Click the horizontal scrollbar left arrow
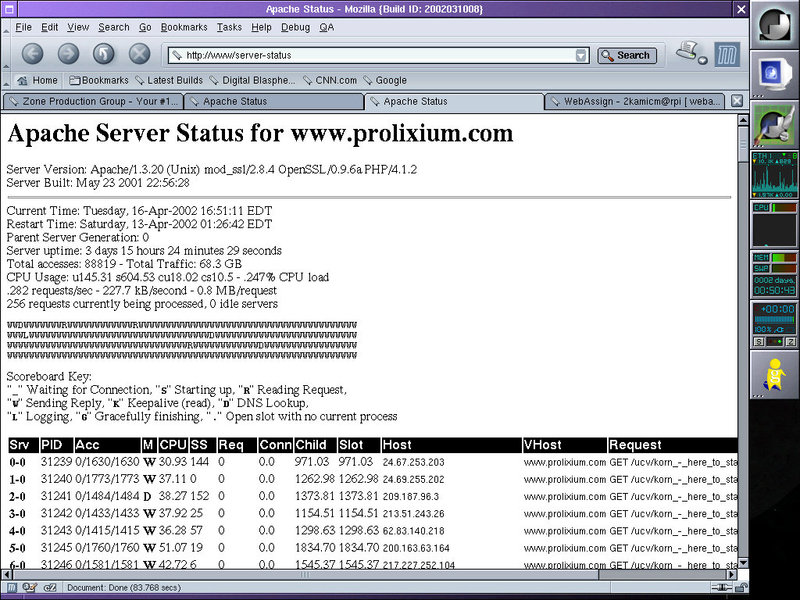Screen dimensions: 800x600 tap(7, 574)
